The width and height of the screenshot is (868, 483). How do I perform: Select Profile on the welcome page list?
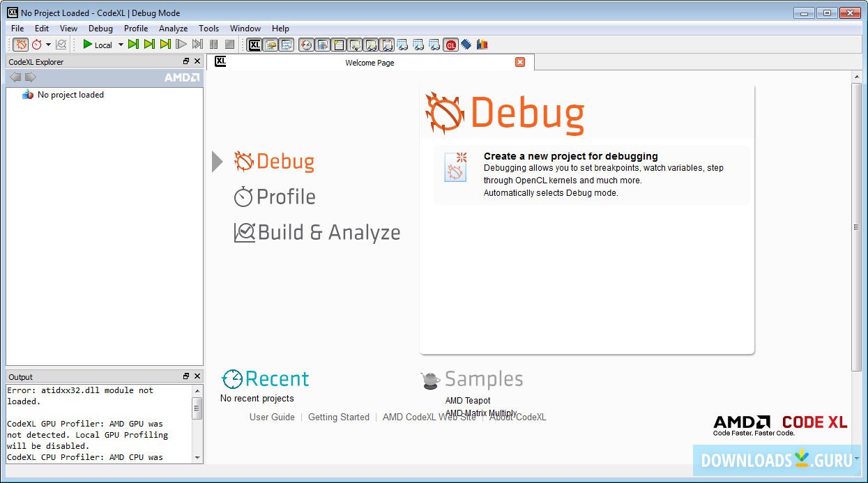(x=275, y=197)
